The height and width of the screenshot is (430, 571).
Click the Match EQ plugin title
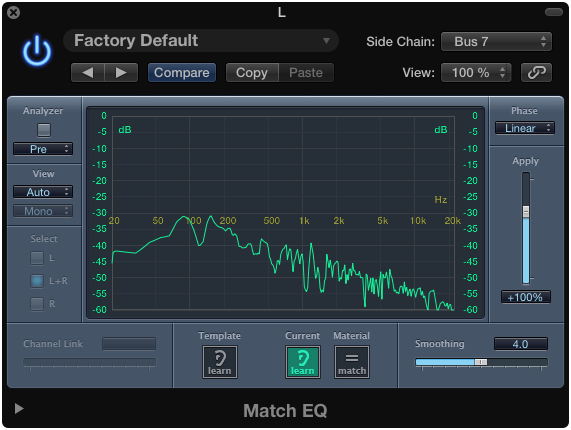click(x=285, y=411)
